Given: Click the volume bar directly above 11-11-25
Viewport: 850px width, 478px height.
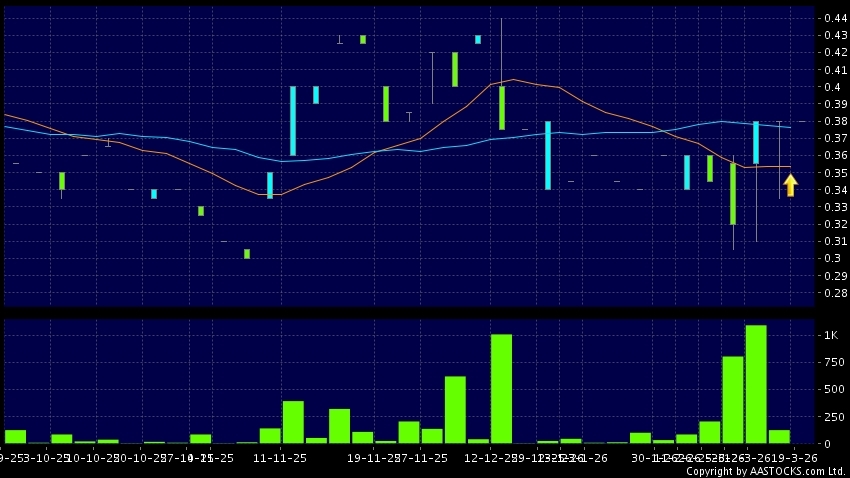Looking at the screenshot, I should pyautogui.click(x=293, y=421).
